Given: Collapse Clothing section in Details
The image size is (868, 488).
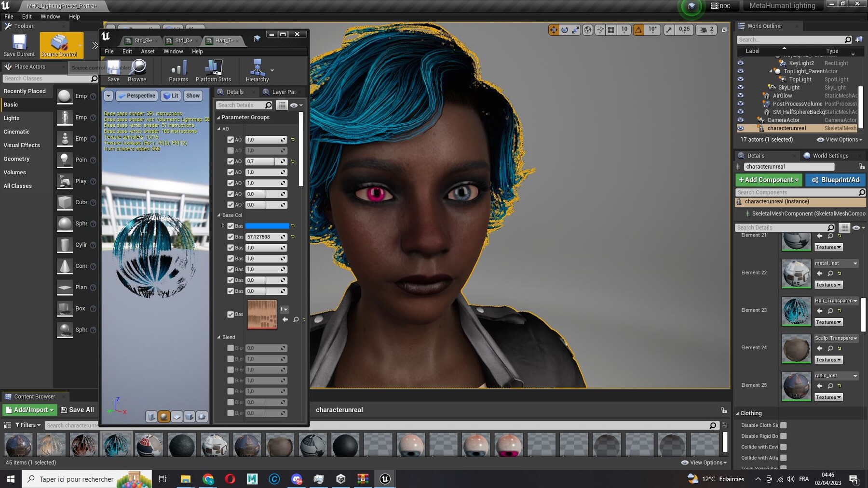Looking at the screenshot, I should 737,414.
